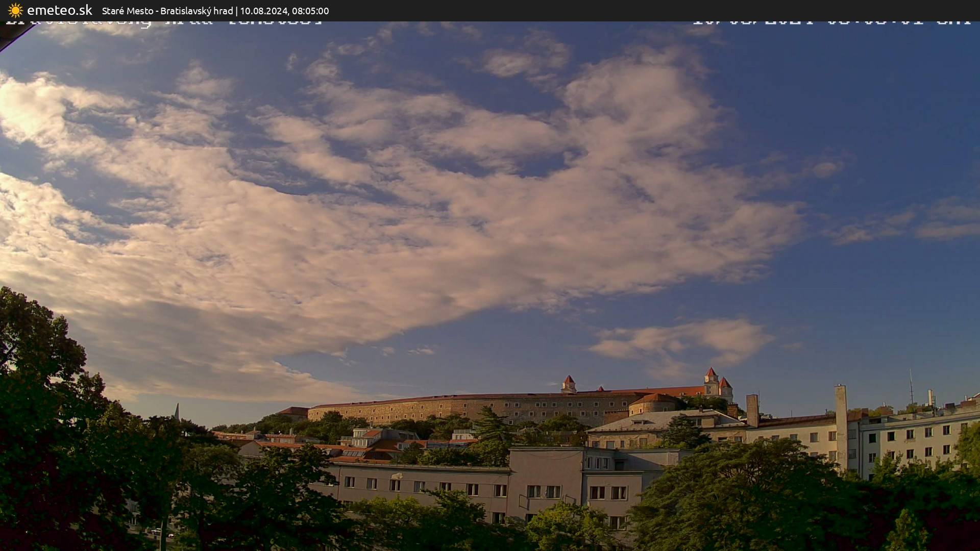Click the cut-off camera timestamp overlay at top right
Viewport: 980px width, 551px height.
[x=831, y=22]
